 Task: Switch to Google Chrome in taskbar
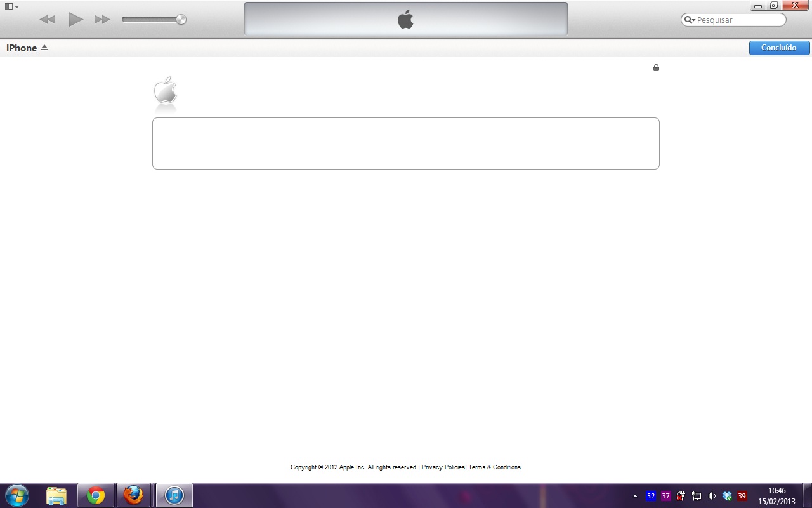(96, 495)
